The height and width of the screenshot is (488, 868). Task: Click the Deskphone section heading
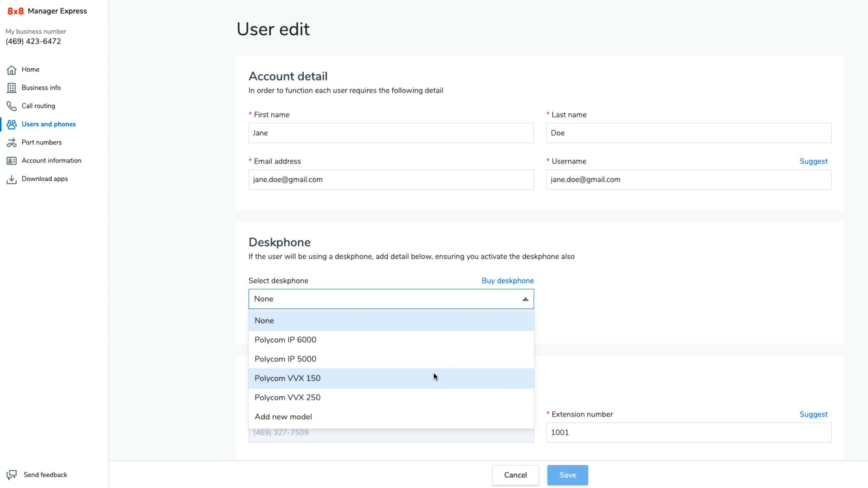(279, 243)
